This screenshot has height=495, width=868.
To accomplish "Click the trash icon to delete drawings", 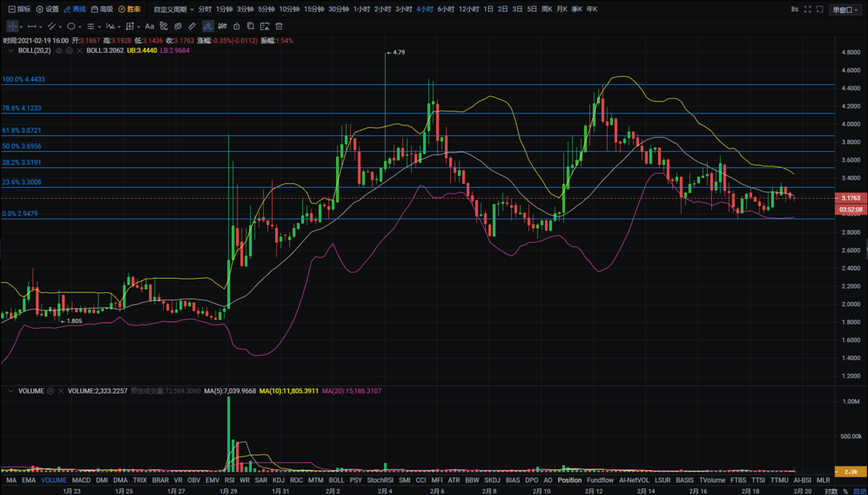I will coord(279,26).
